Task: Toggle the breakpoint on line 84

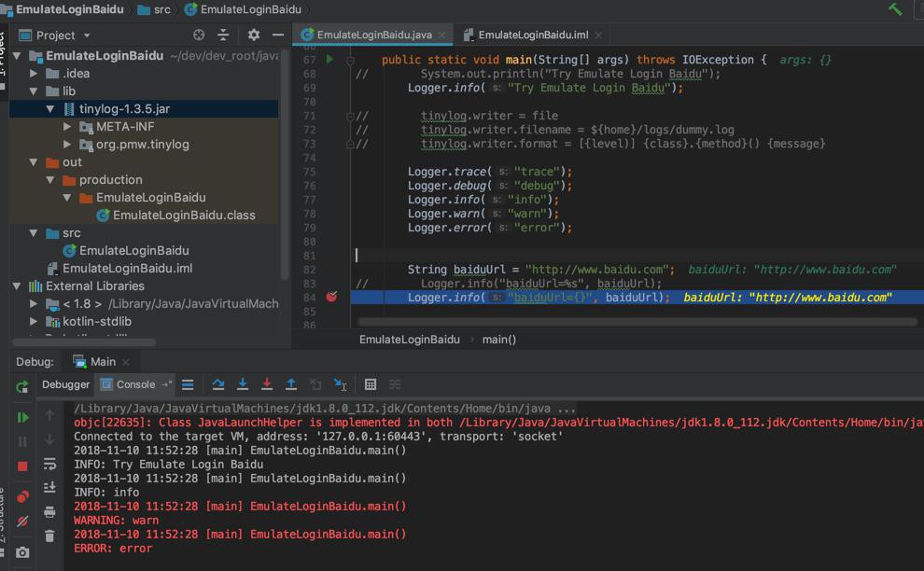Action: point(331,298)
